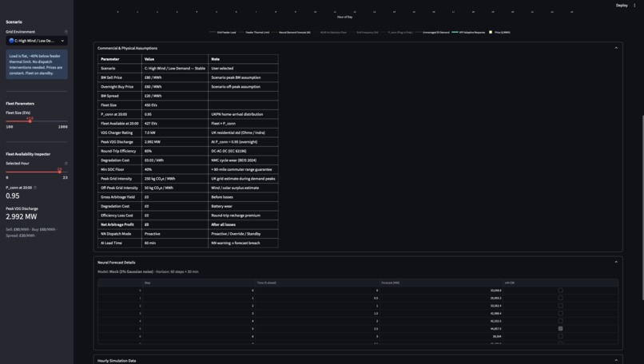The height and width of the screenshot is (364, 644).
Task: Click 'UKPN home-arrival distribution' note
Action: [x=237, y=114]
